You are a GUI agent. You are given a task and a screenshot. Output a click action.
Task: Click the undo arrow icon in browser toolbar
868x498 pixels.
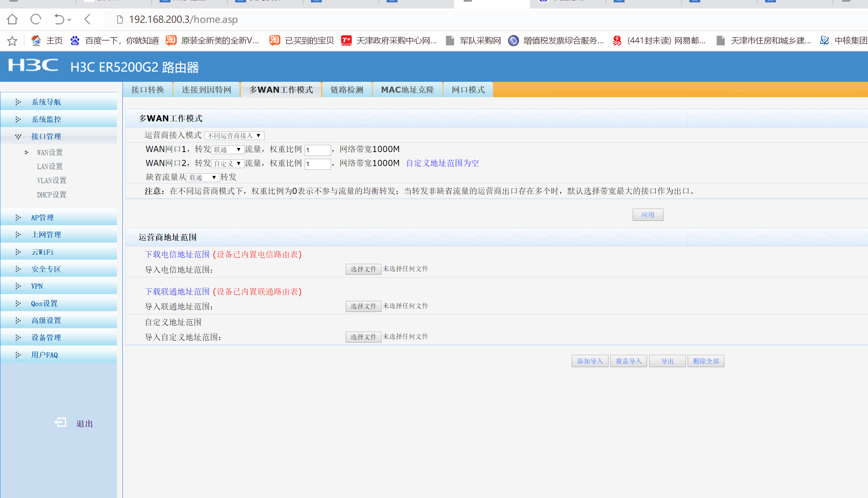point(59,19)
